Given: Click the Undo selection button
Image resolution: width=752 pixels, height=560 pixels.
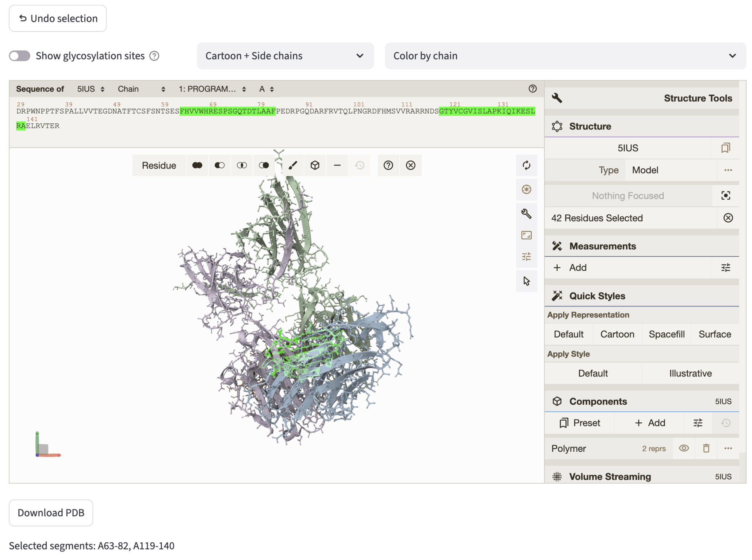Looking at the screenshot, I should click(x=58, y=18).
